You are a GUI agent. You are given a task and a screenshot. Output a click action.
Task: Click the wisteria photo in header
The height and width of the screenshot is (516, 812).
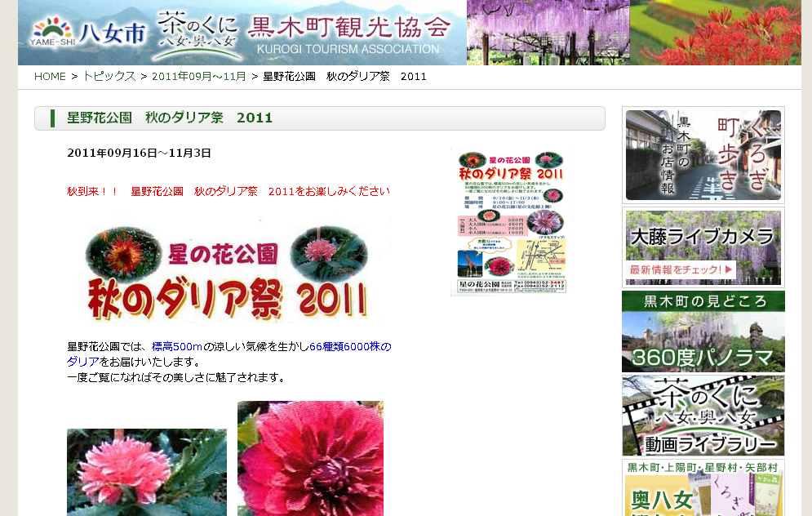pos(548,32)
